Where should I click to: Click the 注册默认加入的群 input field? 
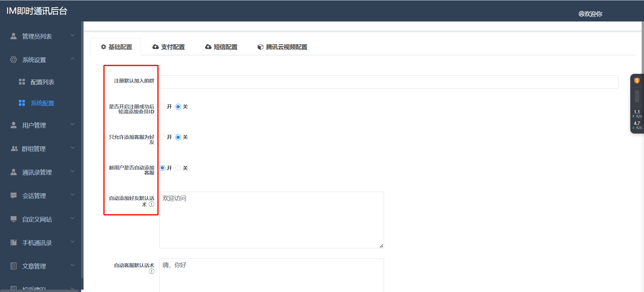point(388,82)
